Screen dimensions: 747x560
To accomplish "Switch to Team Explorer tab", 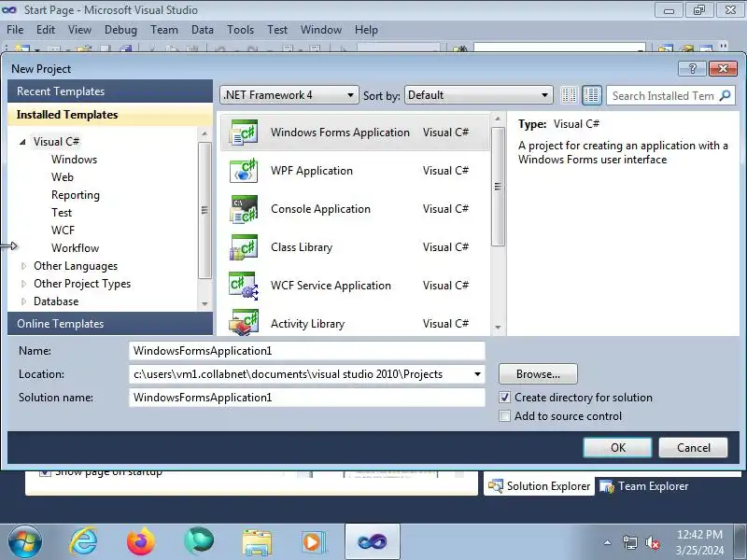I will pos(643,486).
